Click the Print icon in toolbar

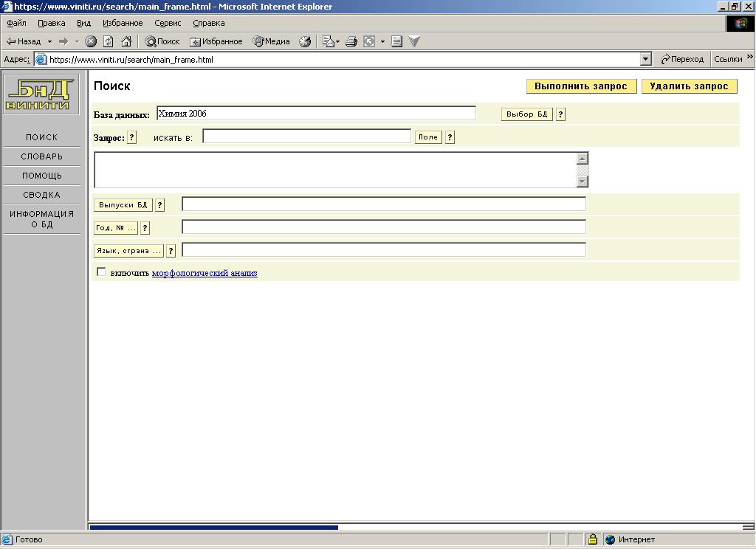351,41
